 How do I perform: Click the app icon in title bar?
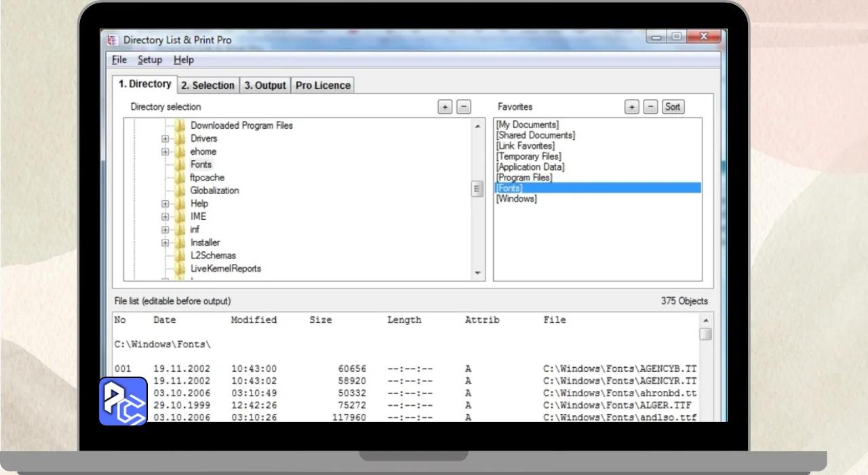113,40
